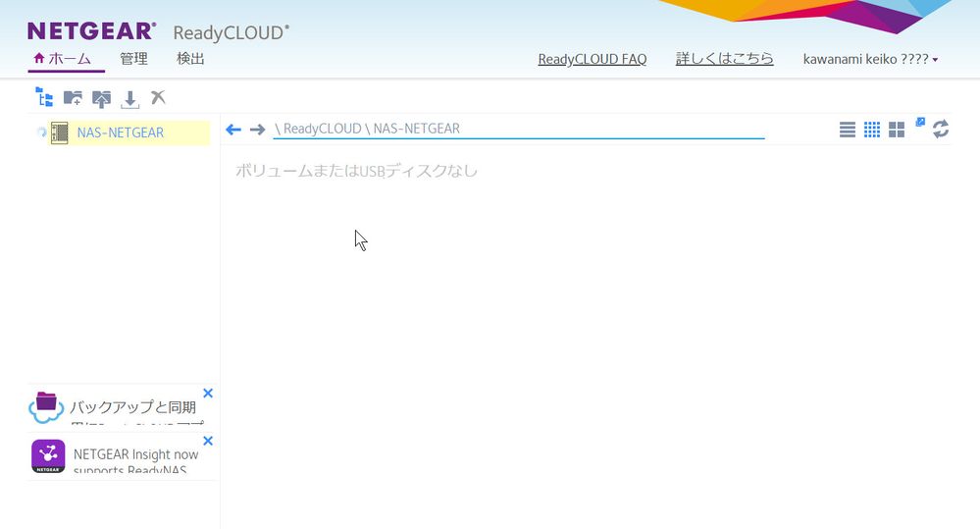Go back with the left arrow
980x529 pixels.
[233, 130]
